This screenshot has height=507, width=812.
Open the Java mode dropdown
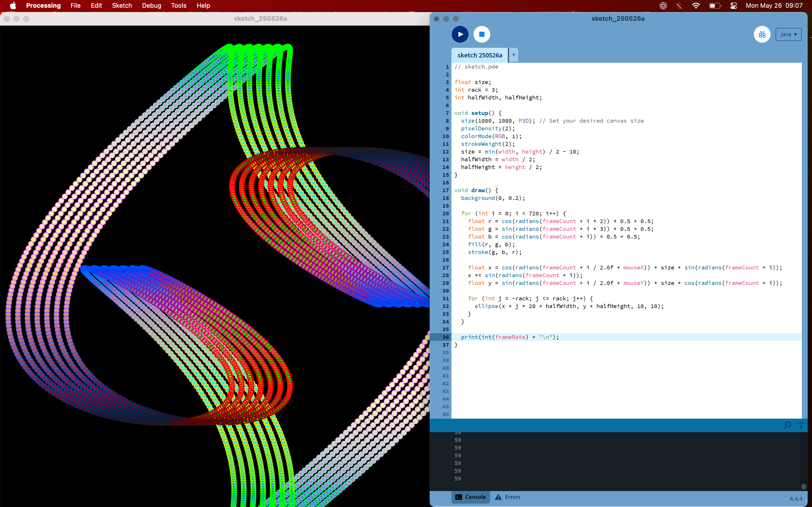[x=788, y=34]
